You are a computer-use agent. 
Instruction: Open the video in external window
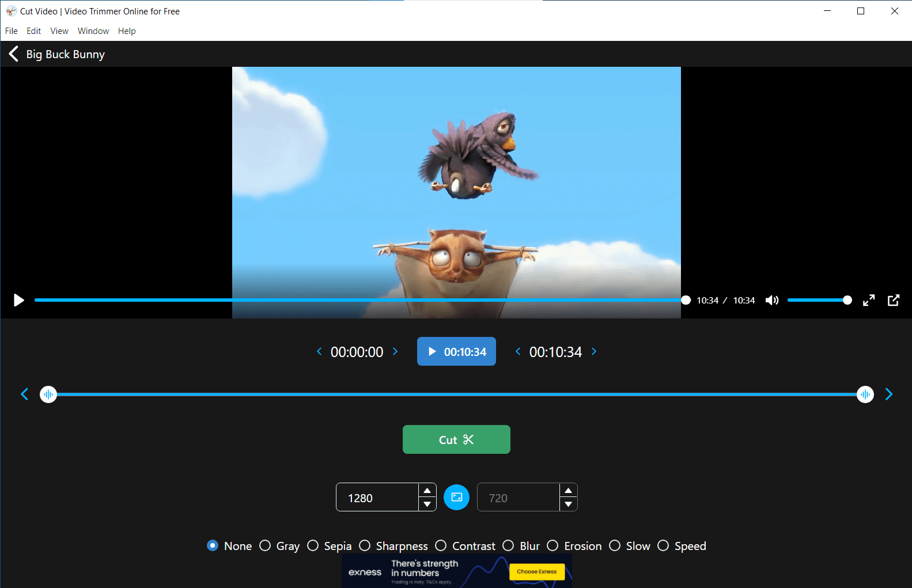(x=894, y=300)
